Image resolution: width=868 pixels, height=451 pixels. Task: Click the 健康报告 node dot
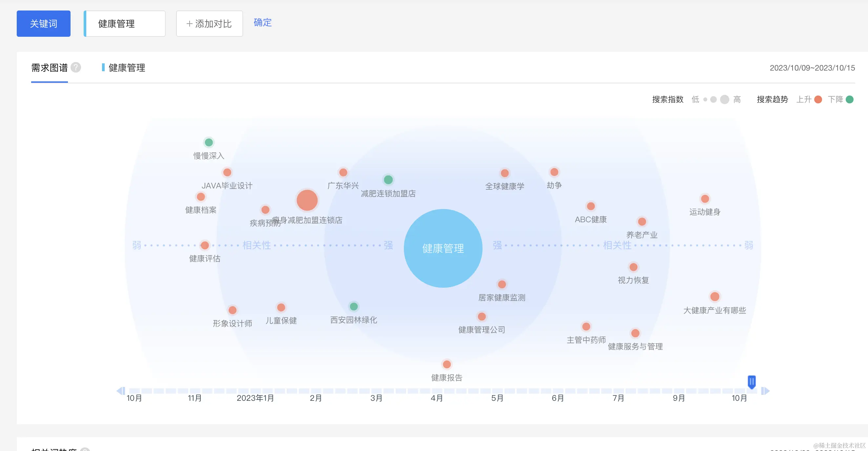click(447, 364)
